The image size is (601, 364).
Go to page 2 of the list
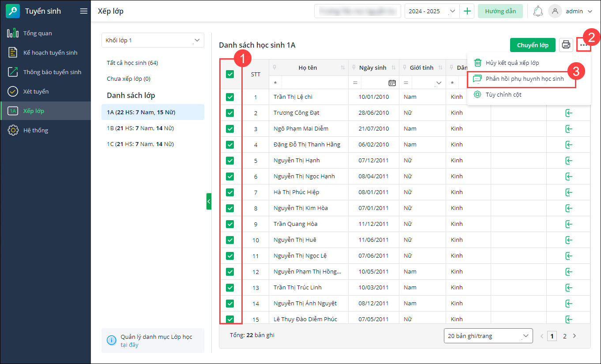(x=564, y=336)
